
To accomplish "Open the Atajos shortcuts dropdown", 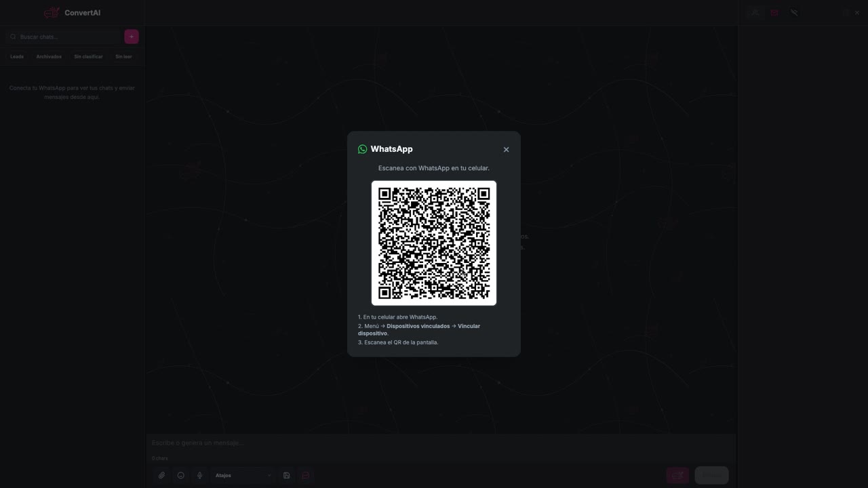I will point(243,475).
